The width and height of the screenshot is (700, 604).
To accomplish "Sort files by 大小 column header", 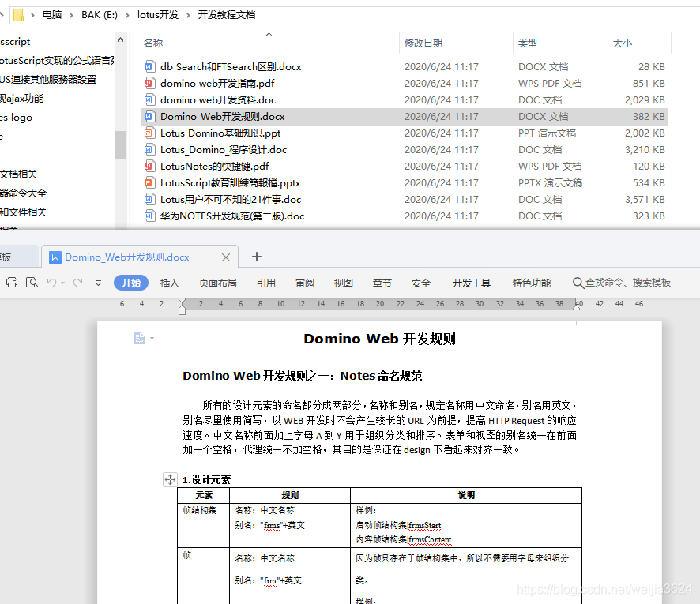I will pos(623,43).
